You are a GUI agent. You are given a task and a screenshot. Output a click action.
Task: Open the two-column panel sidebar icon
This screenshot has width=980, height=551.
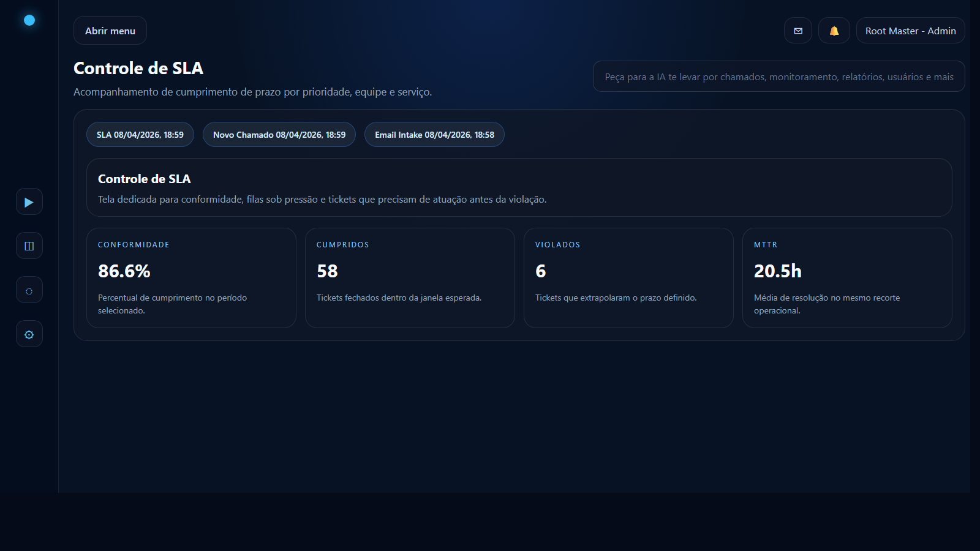pos(29,246)
